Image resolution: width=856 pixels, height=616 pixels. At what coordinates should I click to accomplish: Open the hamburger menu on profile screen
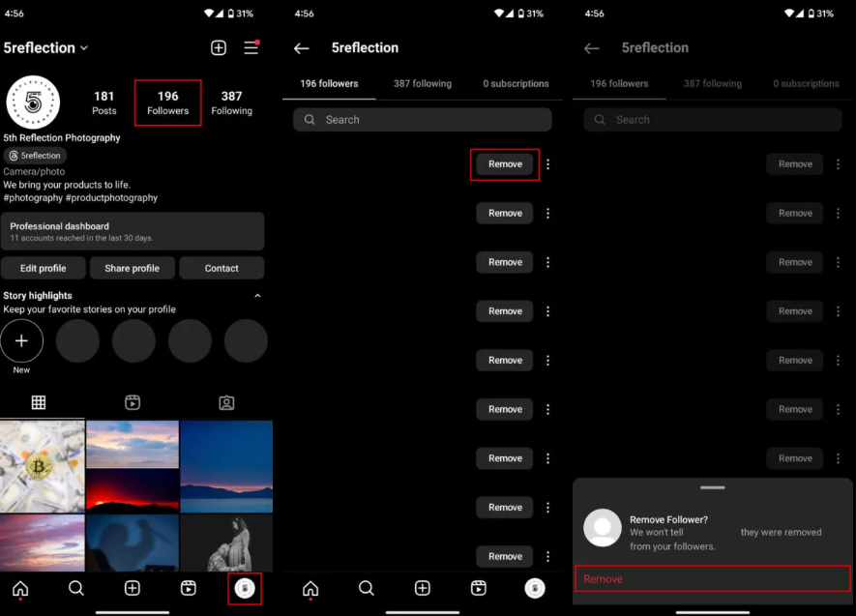point(251,47)
